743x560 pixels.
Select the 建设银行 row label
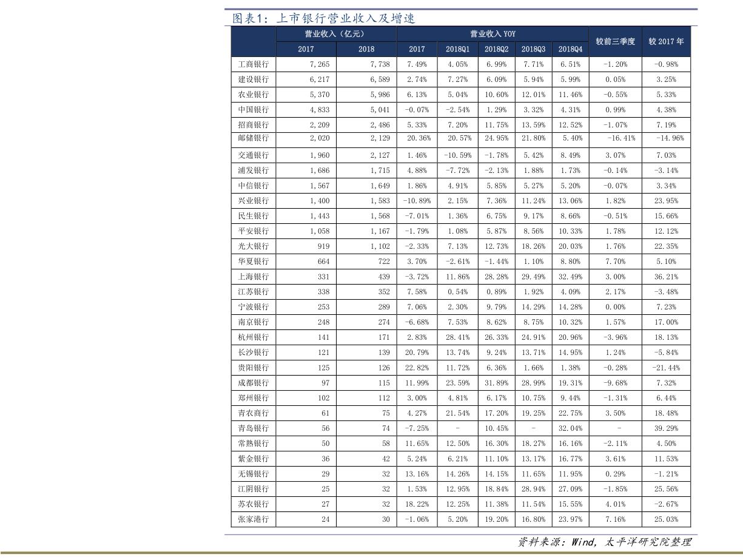point(254,79)
